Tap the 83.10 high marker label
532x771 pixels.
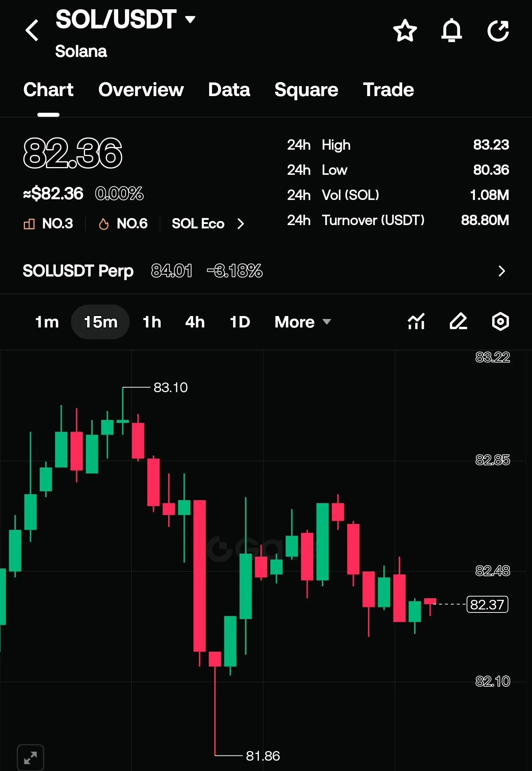point(170,387)
